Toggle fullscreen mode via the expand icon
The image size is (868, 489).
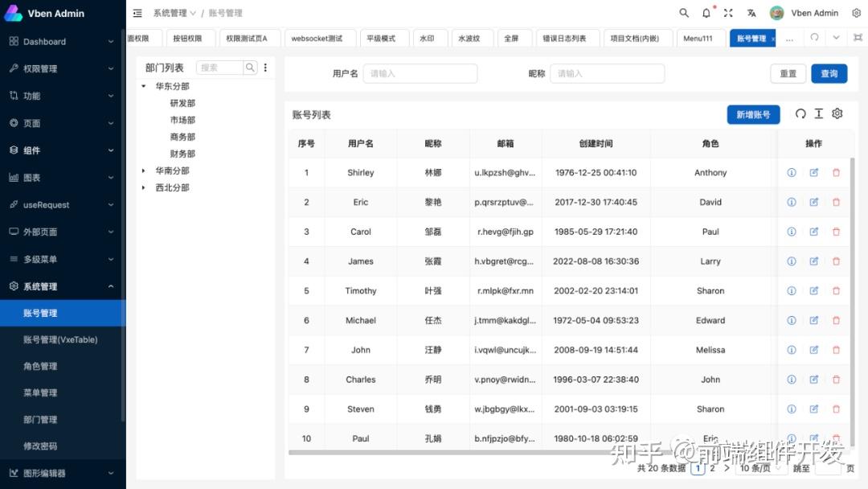(x=727, y=13)
